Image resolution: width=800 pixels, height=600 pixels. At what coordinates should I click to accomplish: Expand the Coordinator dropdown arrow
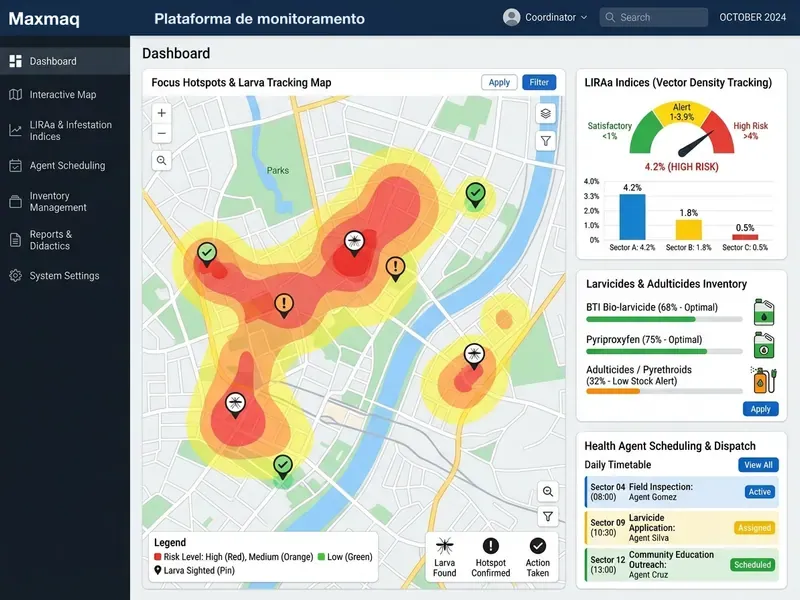tap(584, 17)
